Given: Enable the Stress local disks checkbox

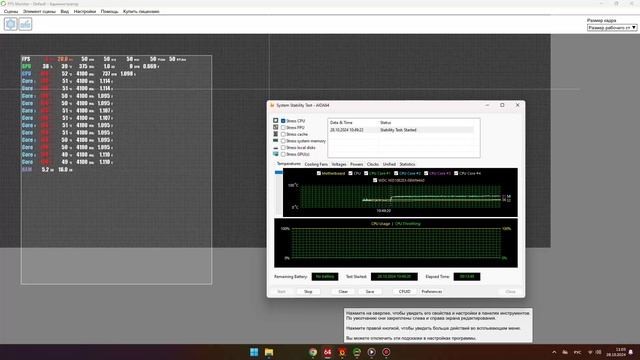Looking at the screenshot, I should coord(283,148).
